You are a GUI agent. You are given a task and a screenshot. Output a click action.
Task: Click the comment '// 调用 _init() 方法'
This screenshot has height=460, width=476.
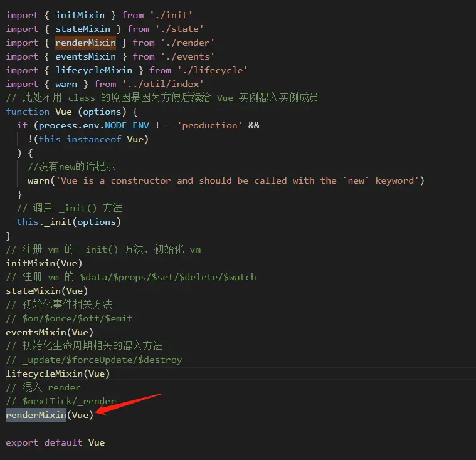[70, 208]
